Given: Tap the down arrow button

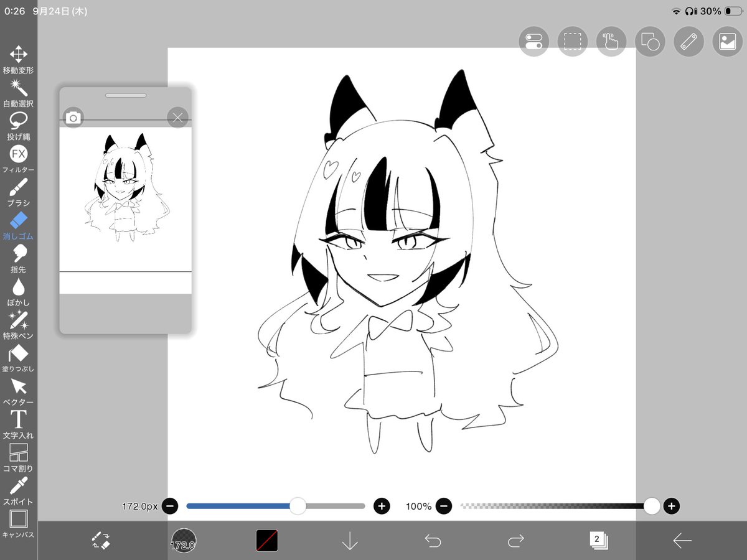Looking at the screenshot, I should click(350, 540).
